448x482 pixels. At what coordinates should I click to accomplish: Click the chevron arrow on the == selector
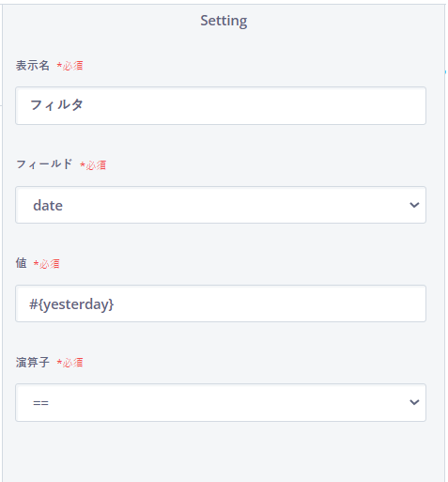tap(414, 402)
